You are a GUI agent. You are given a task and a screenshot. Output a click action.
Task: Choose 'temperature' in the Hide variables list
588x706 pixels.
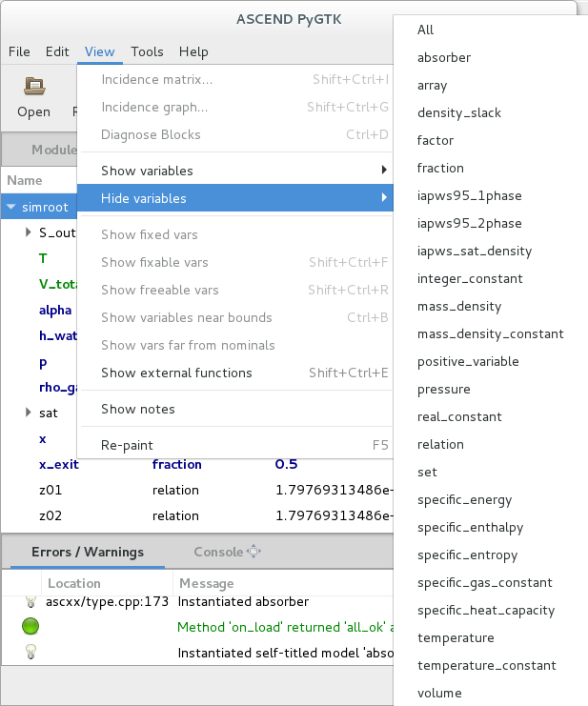(456, 637)
